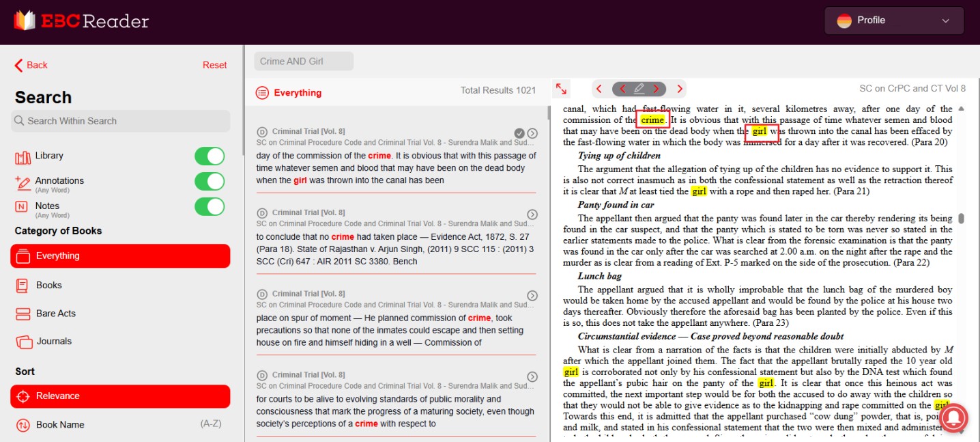Open the notification bell

coord(953,417)
